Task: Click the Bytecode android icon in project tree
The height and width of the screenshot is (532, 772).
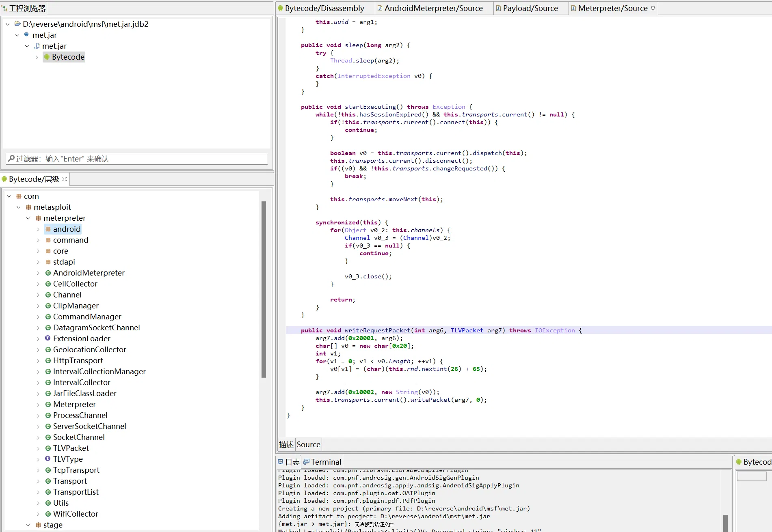Action: click(x=47, y=57)
